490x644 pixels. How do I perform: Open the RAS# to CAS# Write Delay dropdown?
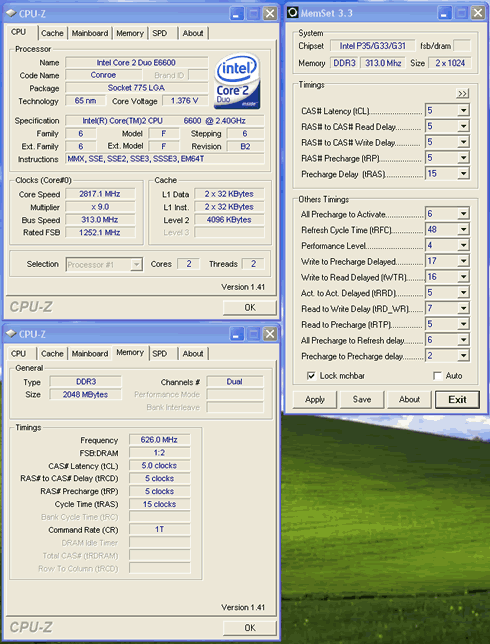(463, 142)
